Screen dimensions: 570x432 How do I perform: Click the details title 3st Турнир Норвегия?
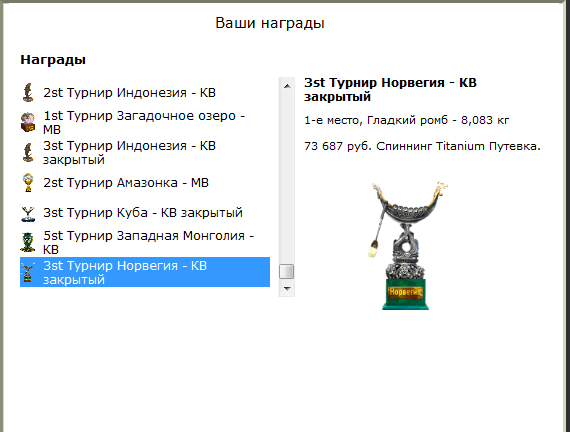[x=390, y=89]
